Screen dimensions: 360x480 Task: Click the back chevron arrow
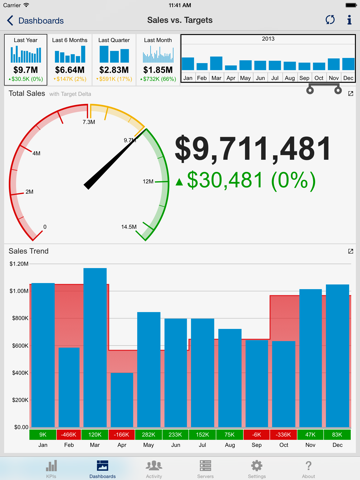pos(10,21)
